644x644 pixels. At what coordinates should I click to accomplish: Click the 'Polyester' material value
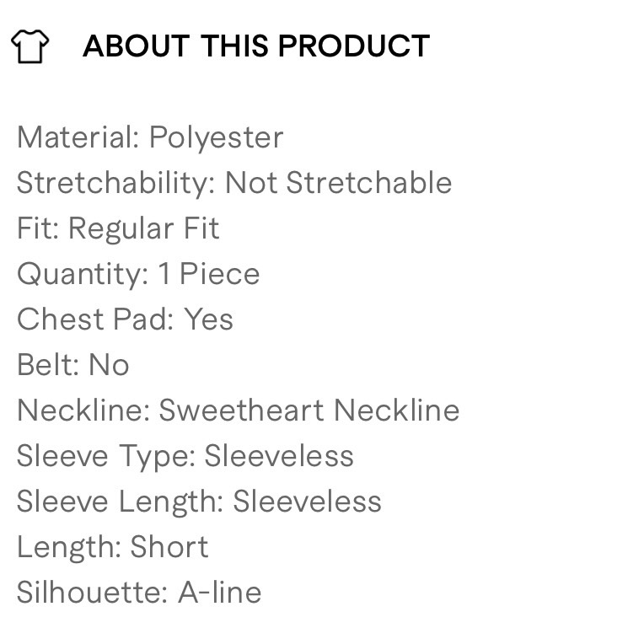tap(217, 137)
